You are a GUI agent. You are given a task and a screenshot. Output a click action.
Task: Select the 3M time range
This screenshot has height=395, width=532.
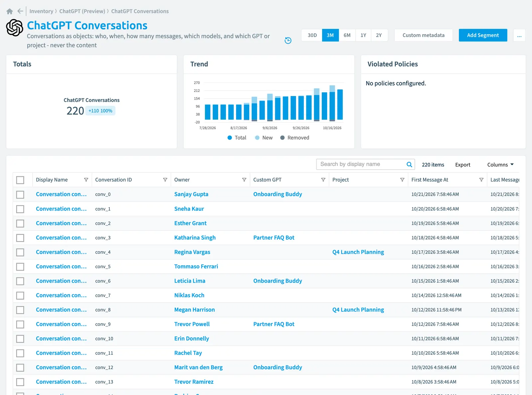(330, 35)
